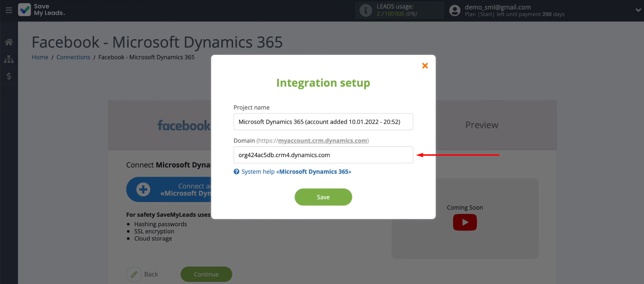
Task: Click the Integration setup heading
Action: [323, 83]
